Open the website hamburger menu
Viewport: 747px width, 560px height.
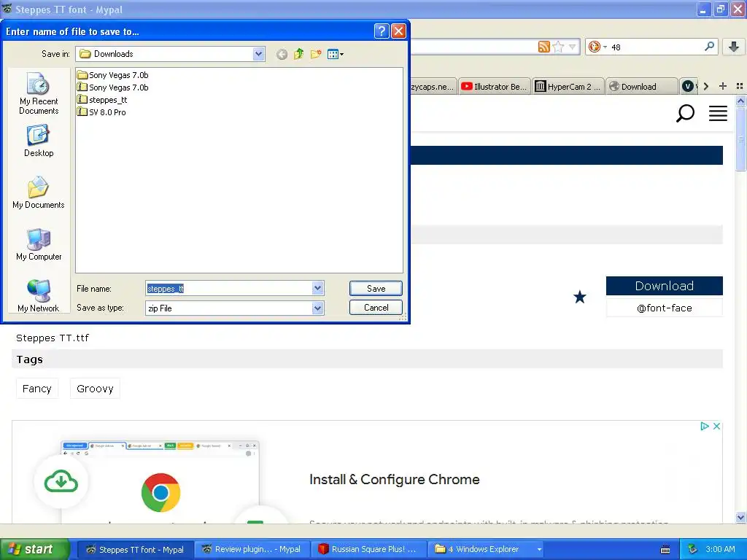(x=718, y=113)
